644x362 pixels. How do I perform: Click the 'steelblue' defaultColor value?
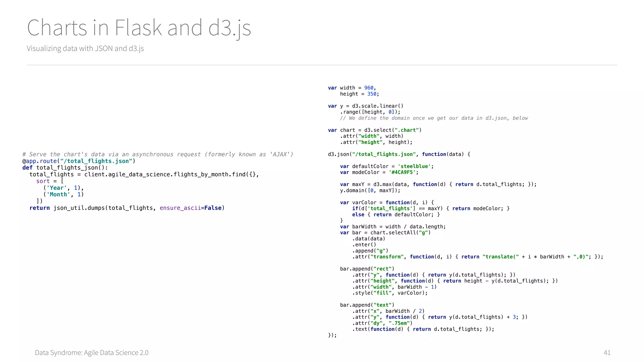(x=415, y=167)
